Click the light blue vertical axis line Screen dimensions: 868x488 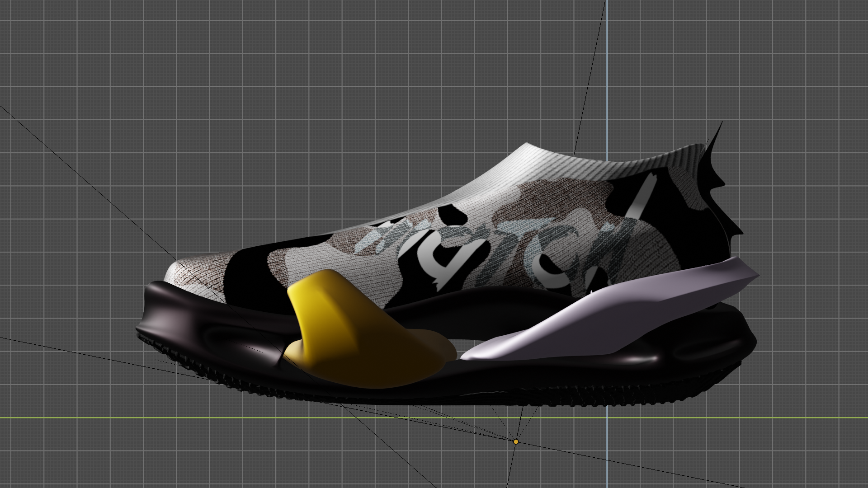606,68
